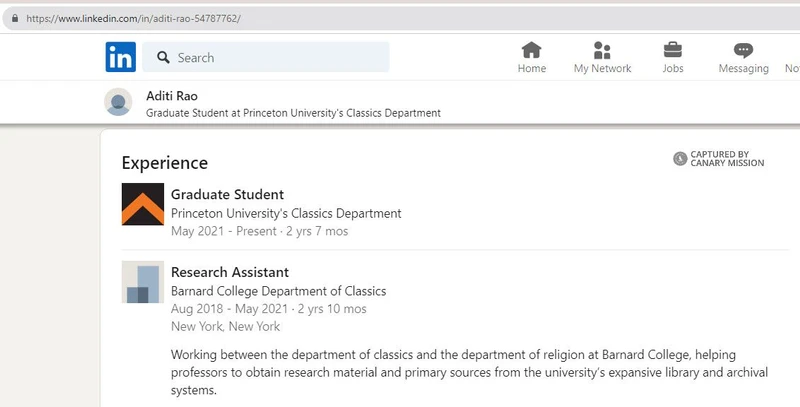This screenshot has height=407, width=800.
Task: Open the Graduate Student position title
Action: click(227, 194)
